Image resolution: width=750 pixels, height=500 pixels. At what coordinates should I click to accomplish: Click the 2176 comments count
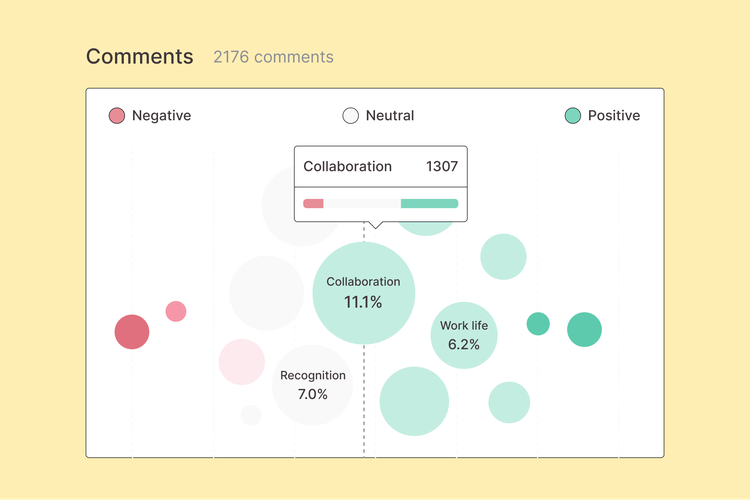273,57
